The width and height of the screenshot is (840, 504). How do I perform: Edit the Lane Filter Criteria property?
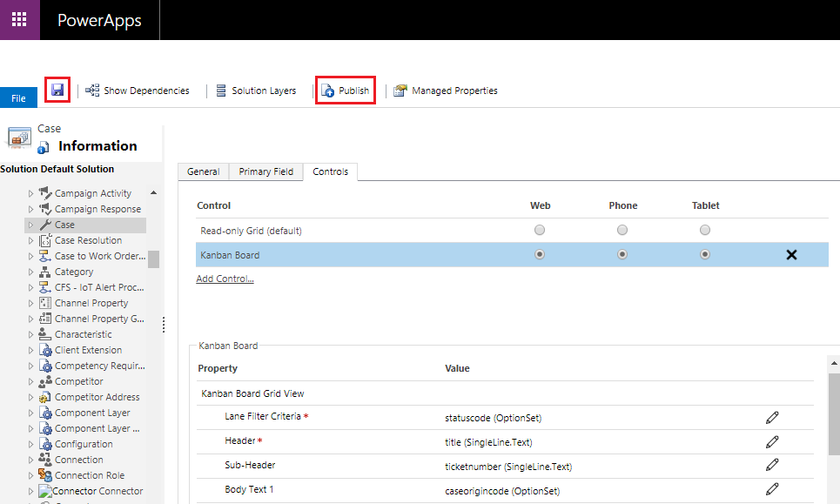click(772, 418)
